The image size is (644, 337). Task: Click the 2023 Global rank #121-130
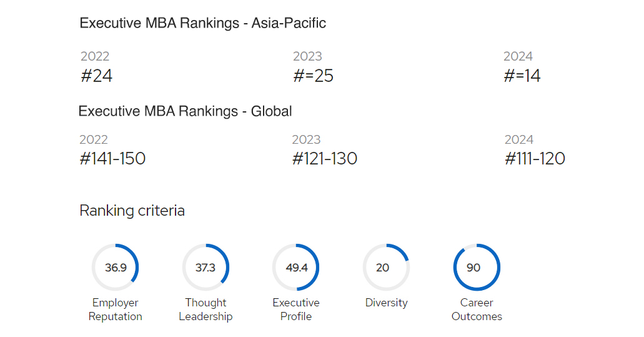[325, 159]
